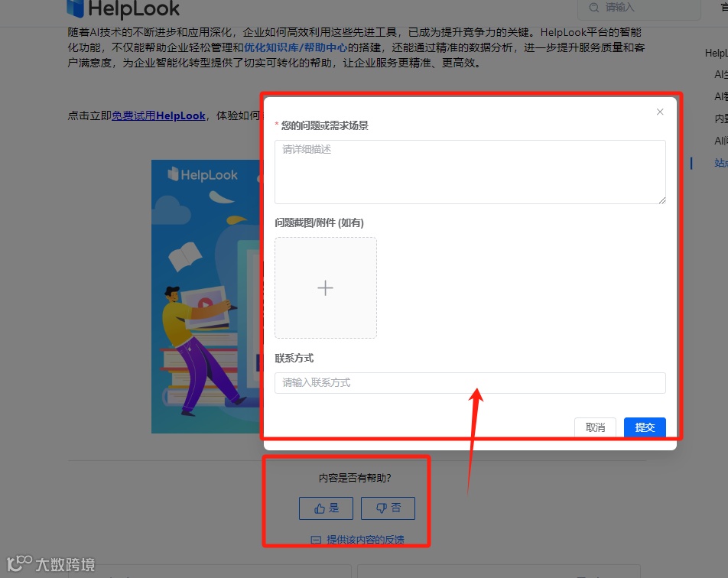This screenshot has height=578, width=728.
Task: Close the feedback dialog with the X icon
Action: click(659, 112)
